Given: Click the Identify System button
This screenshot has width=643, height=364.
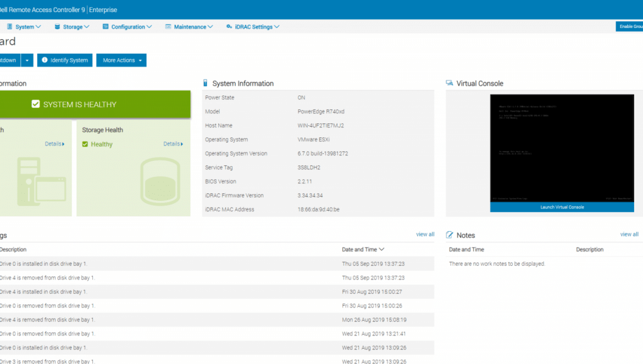Looking at the screenshot, I should click(65, 60).
